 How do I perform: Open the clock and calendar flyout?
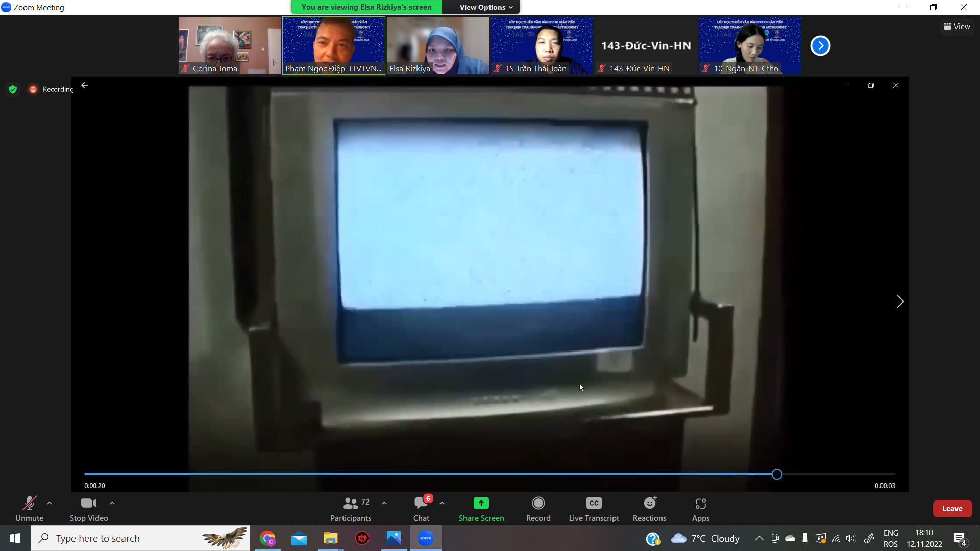(924, 539)
